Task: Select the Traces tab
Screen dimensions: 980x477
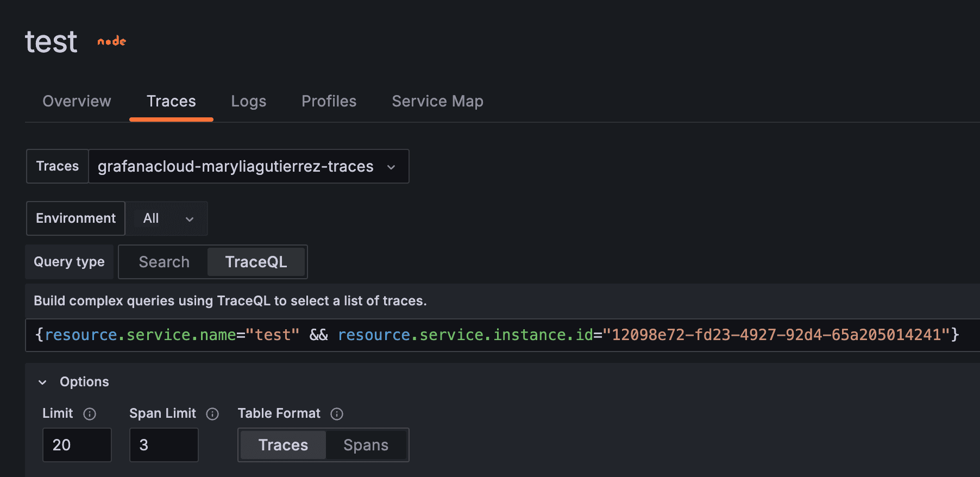Action: 171,101
